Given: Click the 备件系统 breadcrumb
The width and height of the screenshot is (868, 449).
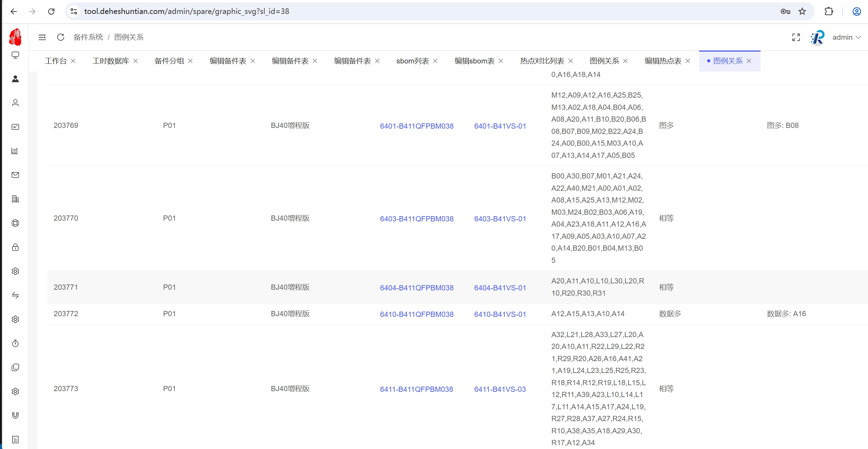Looking at the screenshot, I should pyautogui.click(x=88, y=37).
